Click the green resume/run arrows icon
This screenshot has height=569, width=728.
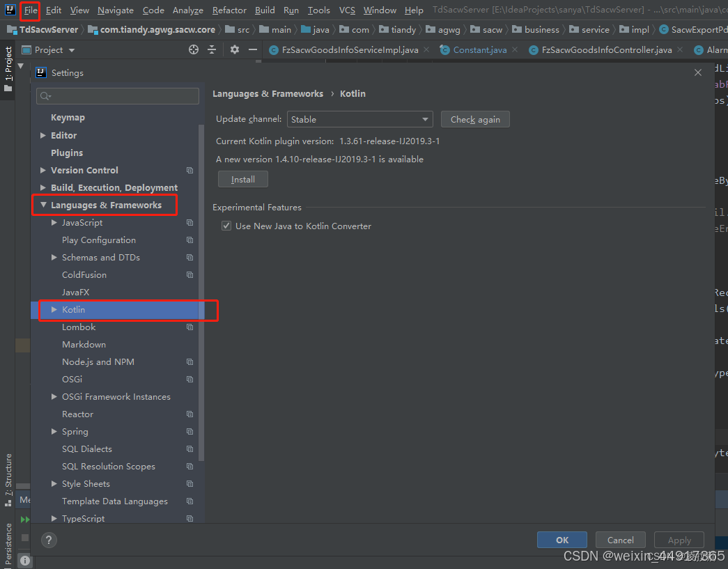pos(24,519)
